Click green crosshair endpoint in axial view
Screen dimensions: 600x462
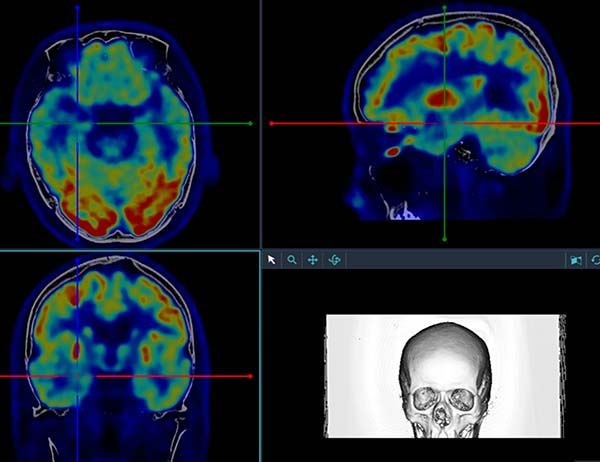pyautogui.click(x=250, y=124)
